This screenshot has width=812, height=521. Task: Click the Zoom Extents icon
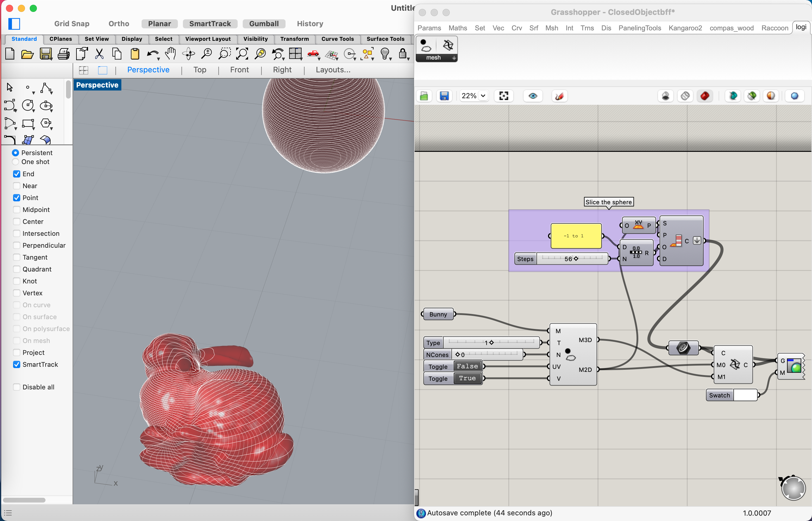242,54
